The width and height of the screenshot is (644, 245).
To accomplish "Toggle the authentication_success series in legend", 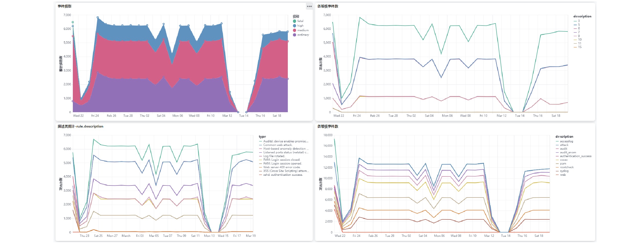I will coord(576,156).
